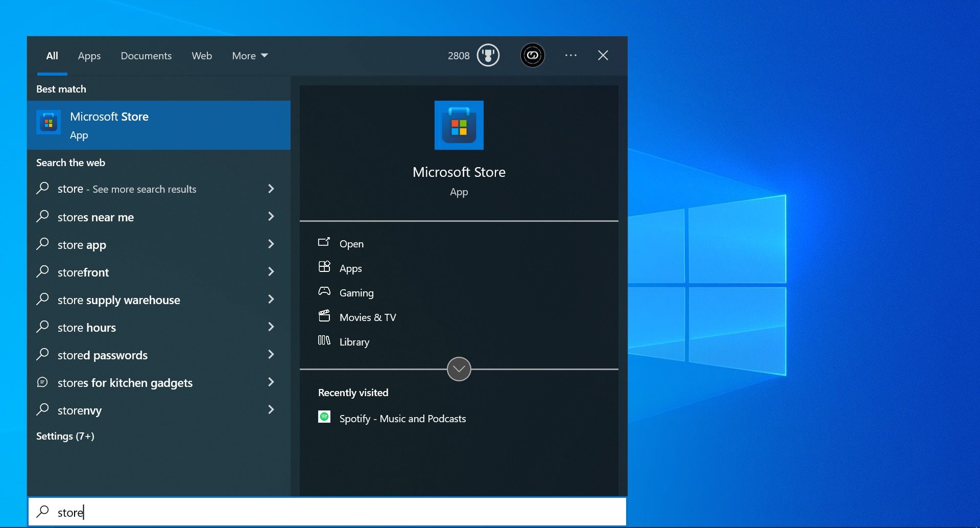The image size is (980, 528).
Task: Expand arrow next to 'store app'
Action: point(271,244)
